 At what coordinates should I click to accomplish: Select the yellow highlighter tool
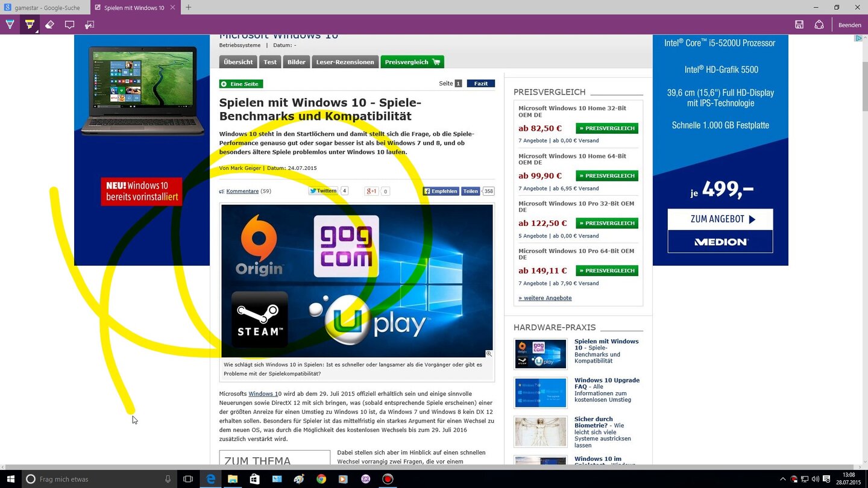click(x=30, y=25)
